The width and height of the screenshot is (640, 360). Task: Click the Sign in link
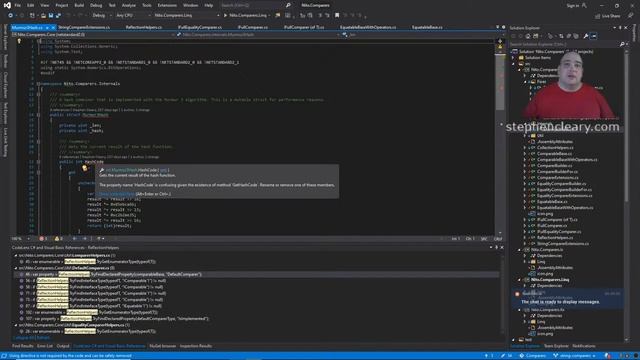[x=573, y=5]
